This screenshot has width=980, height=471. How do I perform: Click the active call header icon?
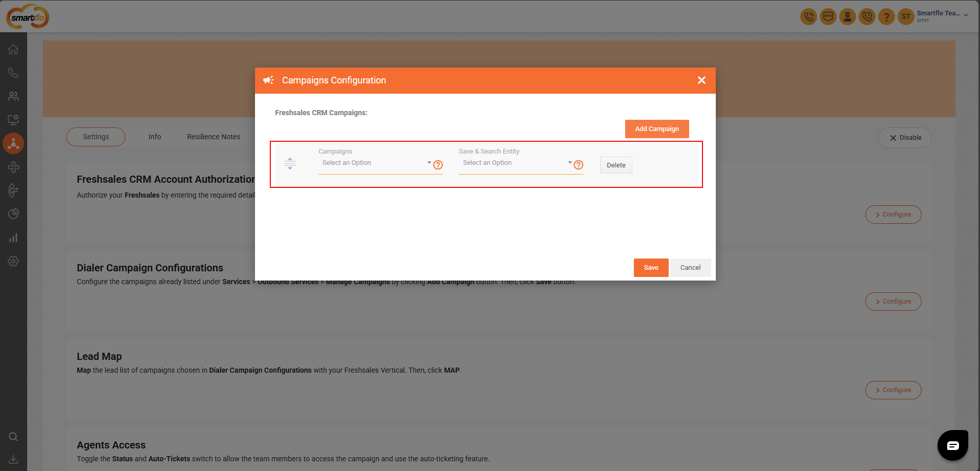point(808,16)
